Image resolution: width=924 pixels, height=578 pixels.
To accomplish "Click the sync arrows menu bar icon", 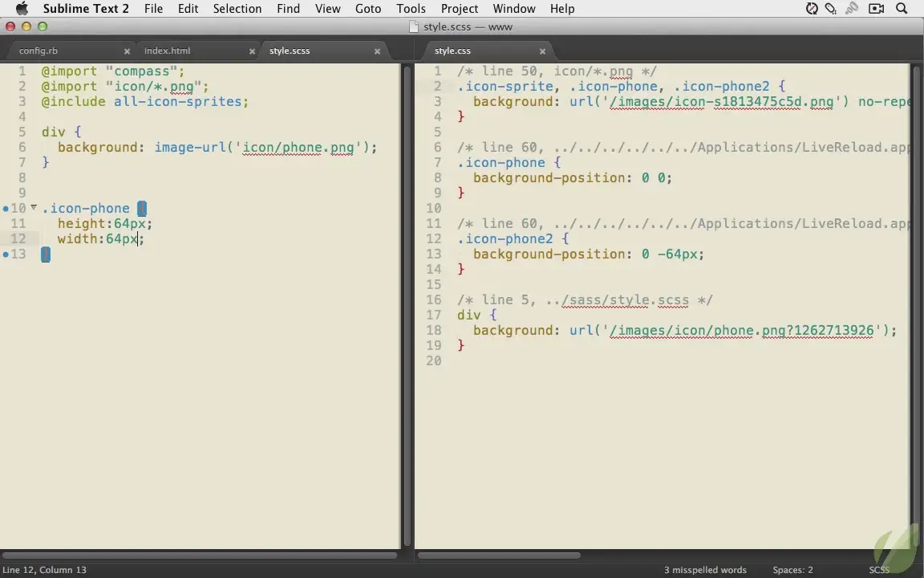I will [x=812, y=8].
